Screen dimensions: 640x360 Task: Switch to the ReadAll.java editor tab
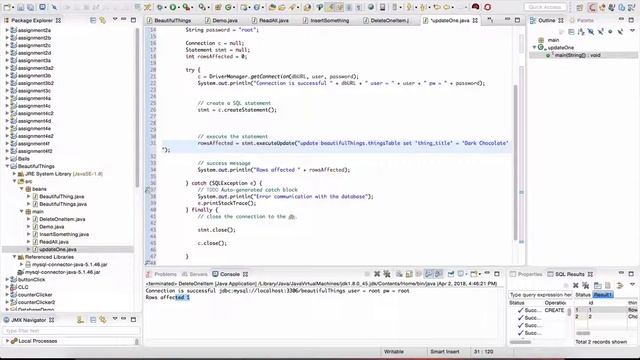point(269,20)
